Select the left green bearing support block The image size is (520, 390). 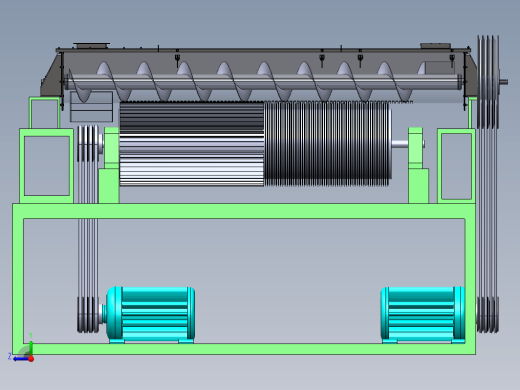[109, 165]
